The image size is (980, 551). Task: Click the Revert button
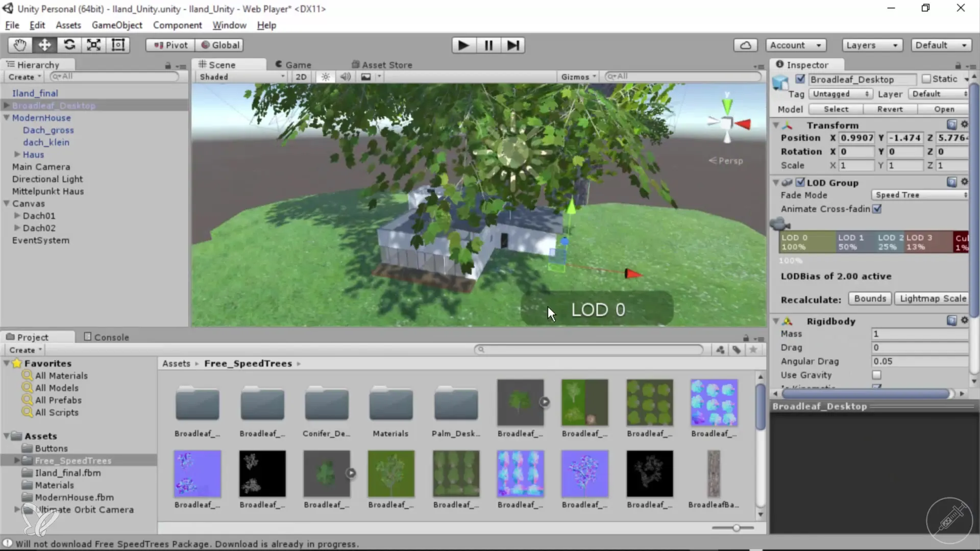890,109
